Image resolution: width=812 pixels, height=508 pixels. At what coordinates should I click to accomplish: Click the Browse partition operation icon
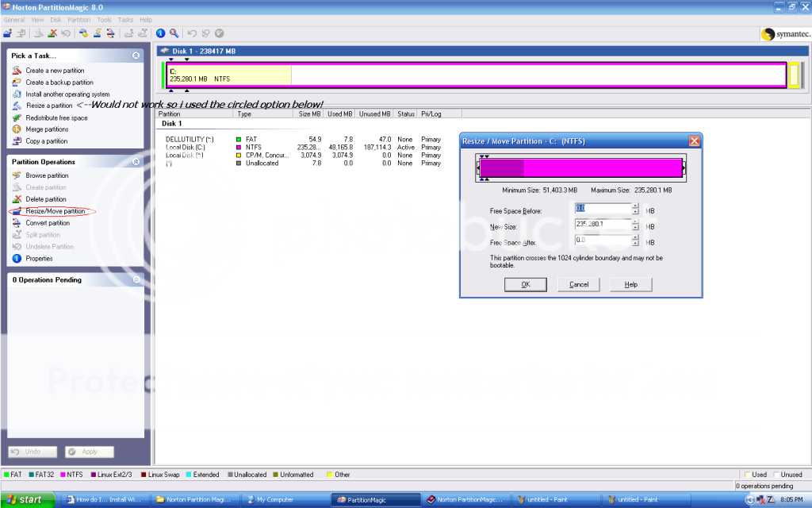point(17,175)
